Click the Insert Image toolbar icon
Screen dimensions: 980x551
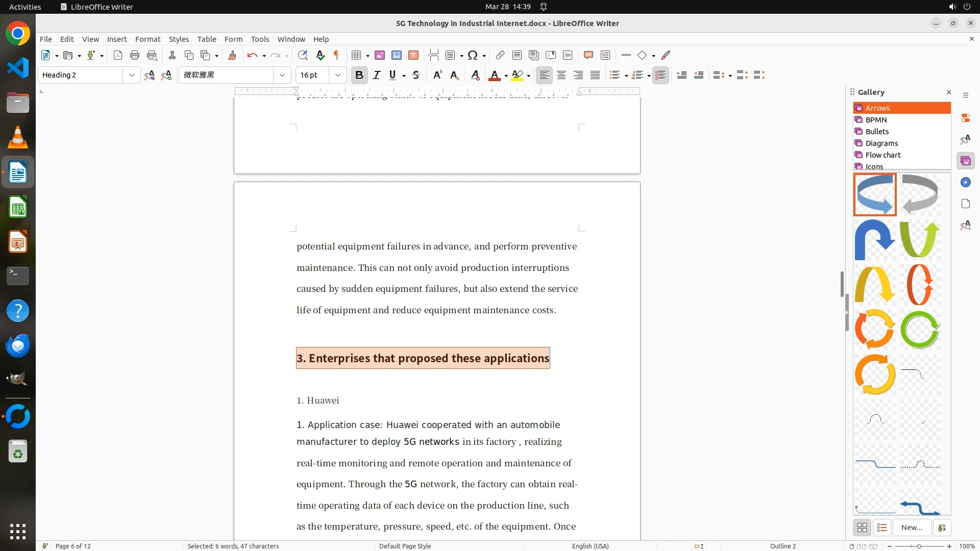(380, 55)
